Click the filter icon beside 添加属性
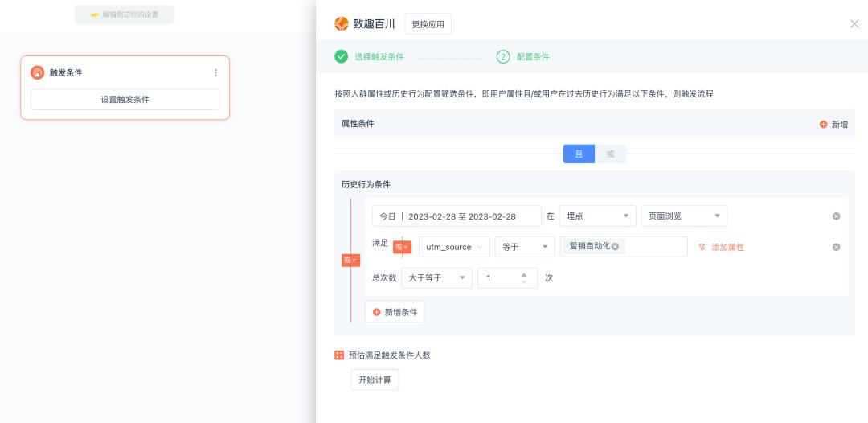This screenshot has height=423, width=868. 702,247
